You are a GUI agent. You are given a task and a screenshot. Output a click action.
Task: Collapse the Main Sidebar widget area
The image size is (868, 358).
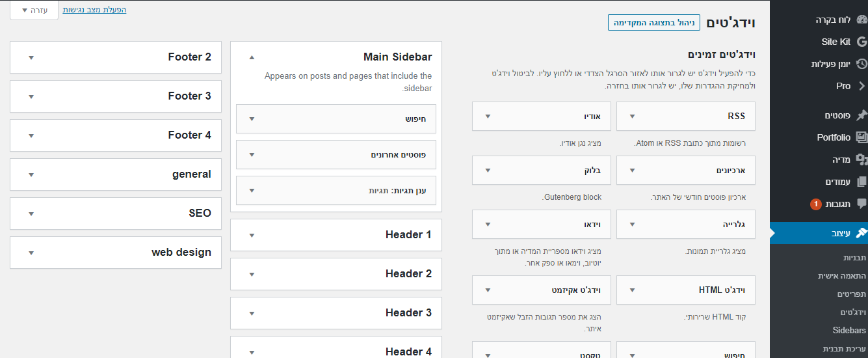(x=252, y=57)
